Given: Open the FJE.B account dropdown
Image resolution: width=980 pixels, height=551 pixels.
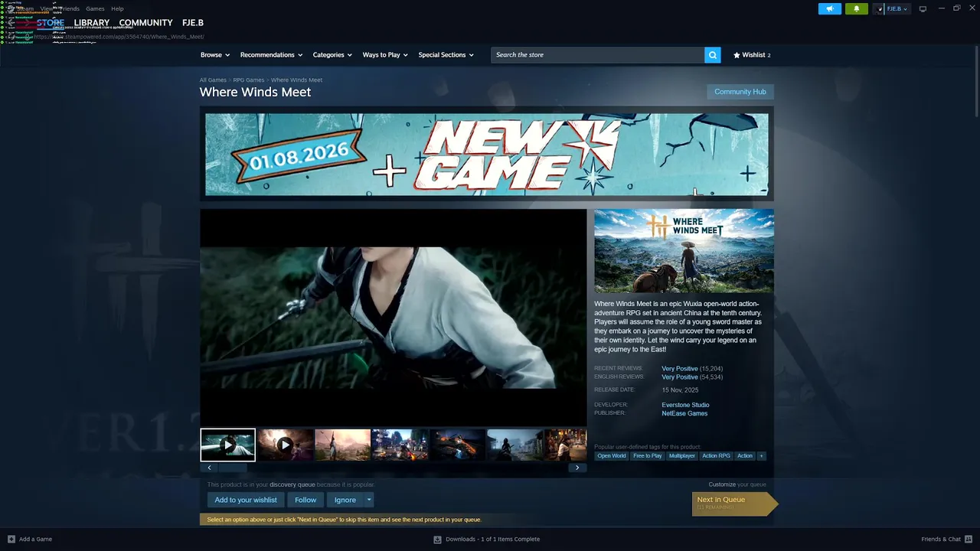Looking at the screenshot, I should pyautogui.click(x=897, y=9).
